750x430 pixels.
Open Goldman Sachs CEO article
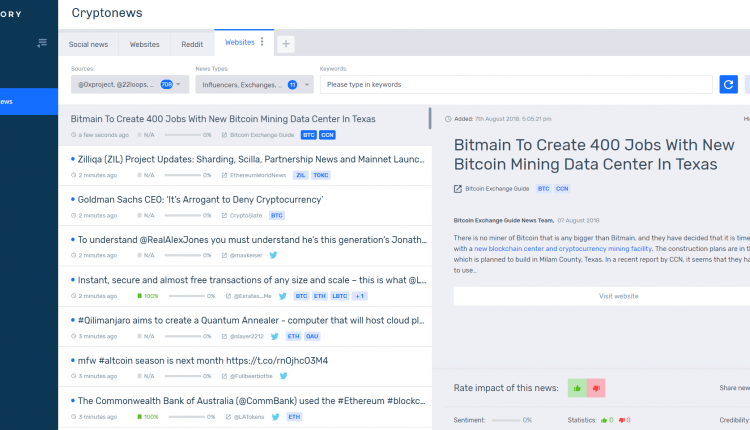[x=200, y=199]
